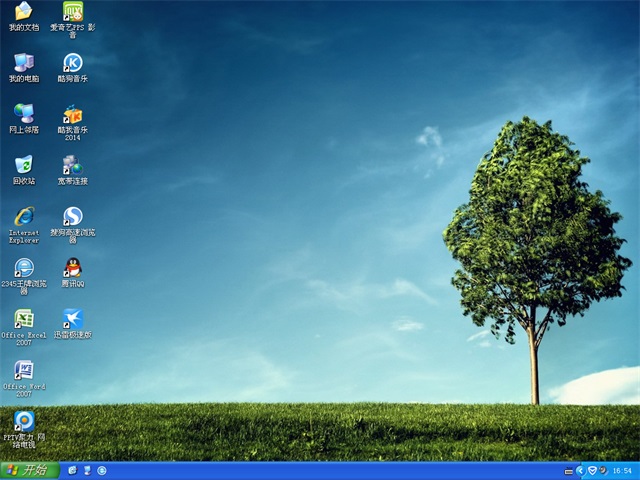The image size is (640, 480).
Task: Click the shield icon in system tray
Action: pos(591,470)
